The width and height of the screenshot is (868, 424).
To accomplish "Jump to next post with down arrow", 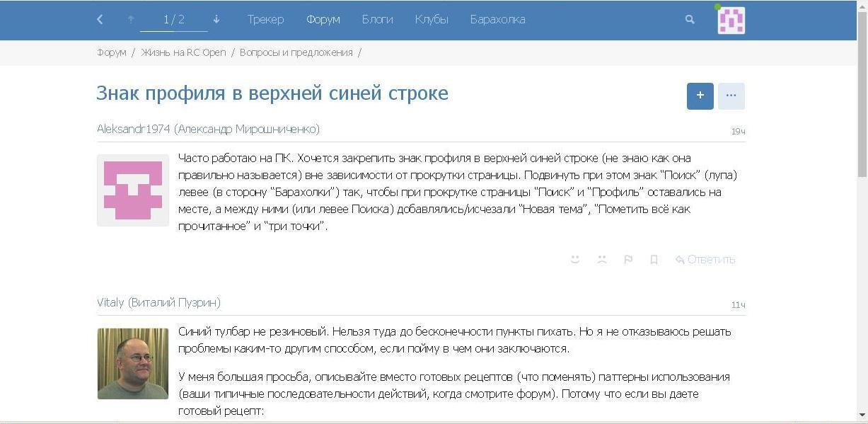I will click(x=216, y=20).
